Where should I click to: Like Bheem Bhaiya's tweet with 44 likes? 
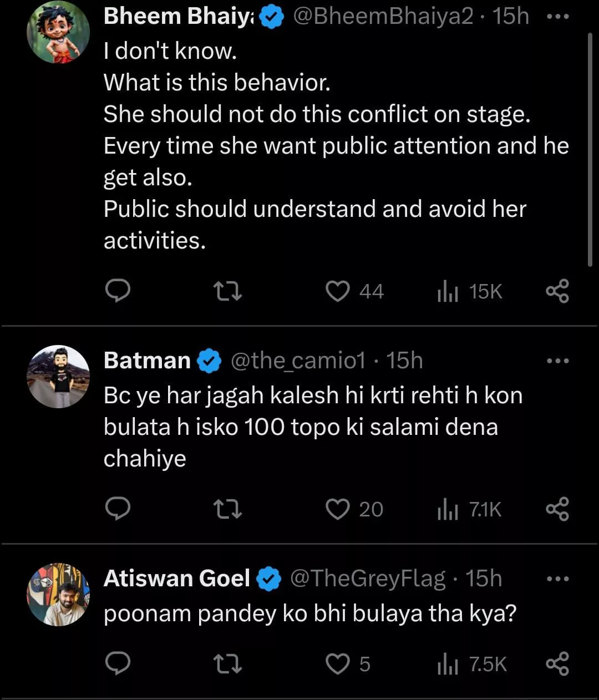tap(338, 291)
